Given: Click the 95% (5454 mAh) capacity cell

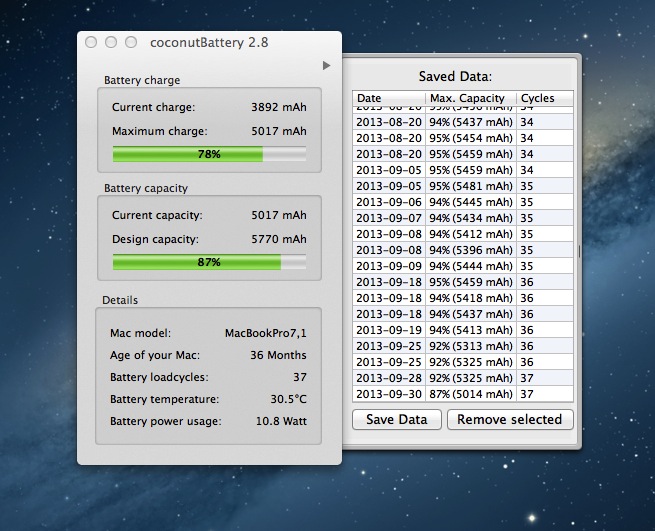Looking at the screenshot, I should coord(471,138).
